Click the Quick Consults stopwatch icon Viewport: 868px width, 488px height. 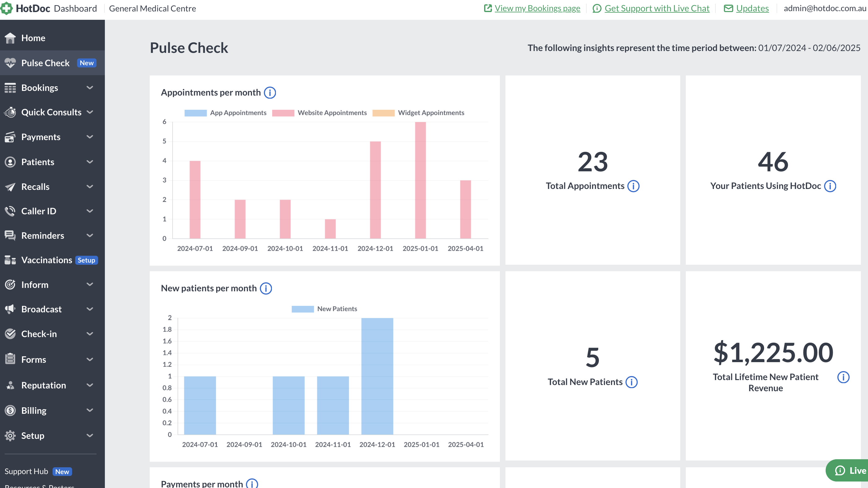tap(10, 113)
